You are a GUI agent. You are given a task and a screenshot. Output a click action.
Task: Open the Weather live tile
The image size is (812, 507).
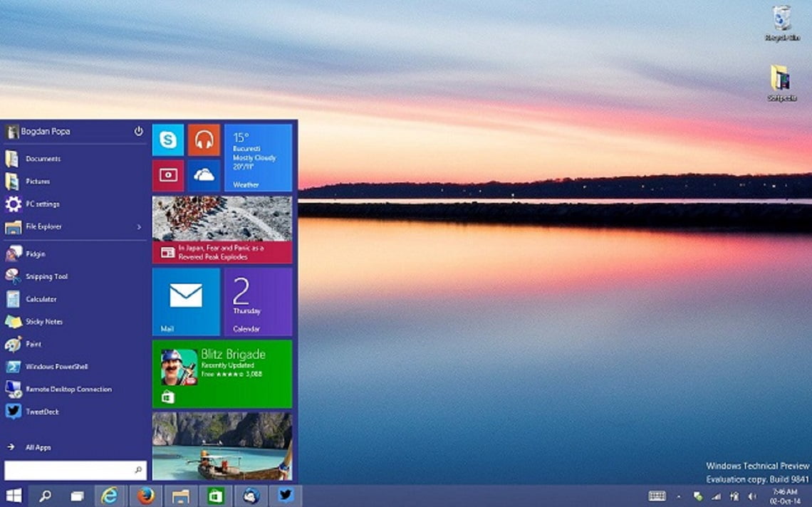(x=258, y=157)
